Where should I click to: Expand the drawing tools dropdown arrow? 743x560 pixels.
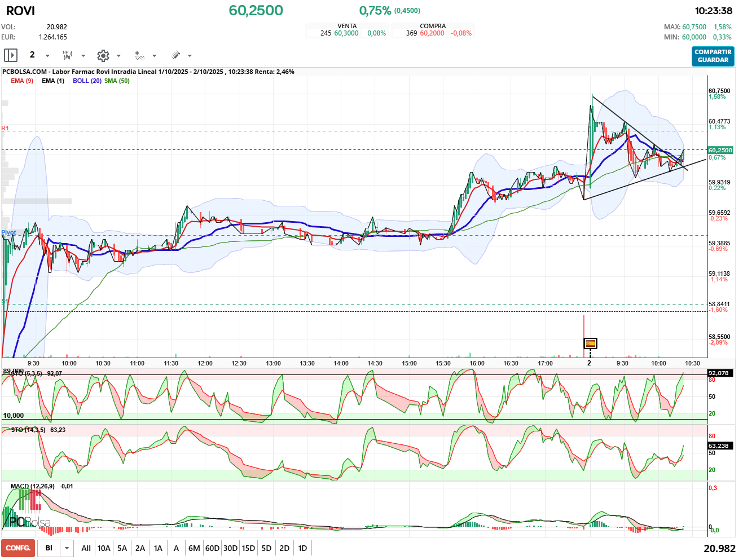[190, 56]
